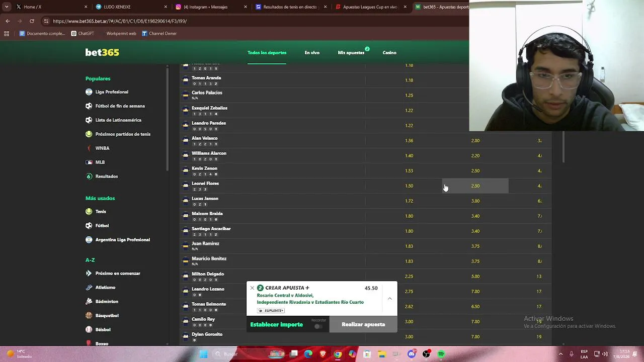Viewport: 644px width, 362px height.
Task: Click the site info icon in address bar
Action: pos(46,21)
